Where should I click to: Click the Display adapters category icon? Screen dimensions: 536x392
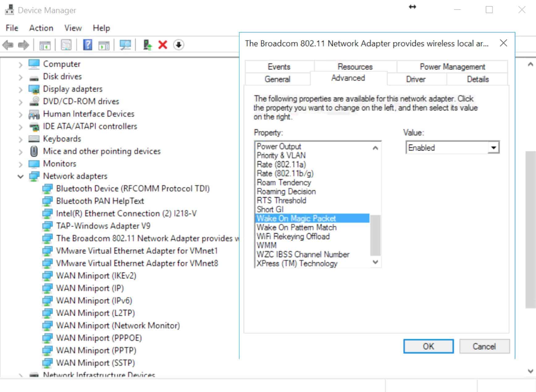(x=34, y=89)
